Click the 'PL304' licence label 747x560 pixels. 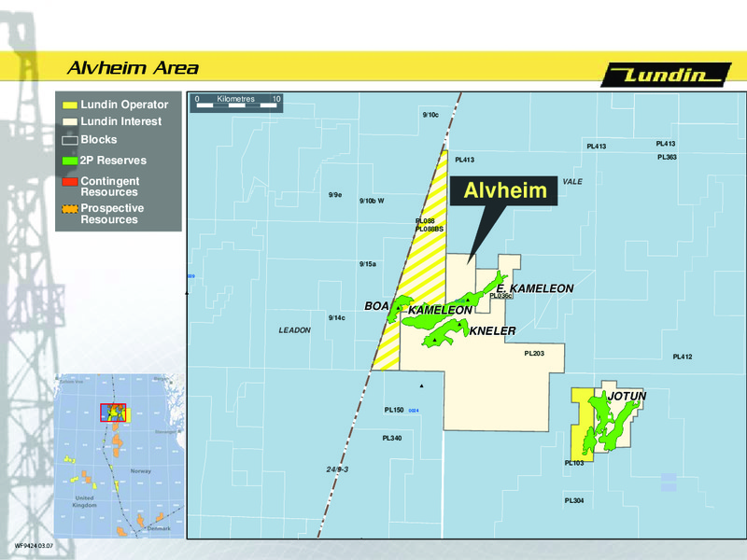[574, 500]
